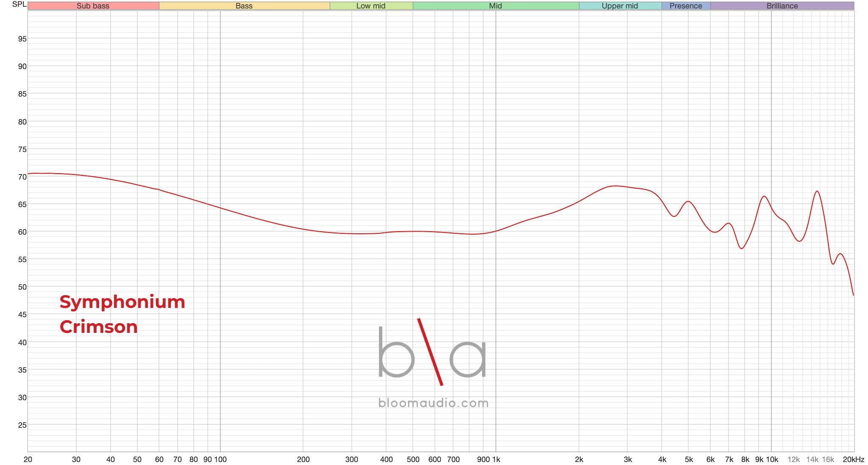Select the Bass frequency band label
The height and width of the screenshot is (465, 868).
[x=244, y=6]
